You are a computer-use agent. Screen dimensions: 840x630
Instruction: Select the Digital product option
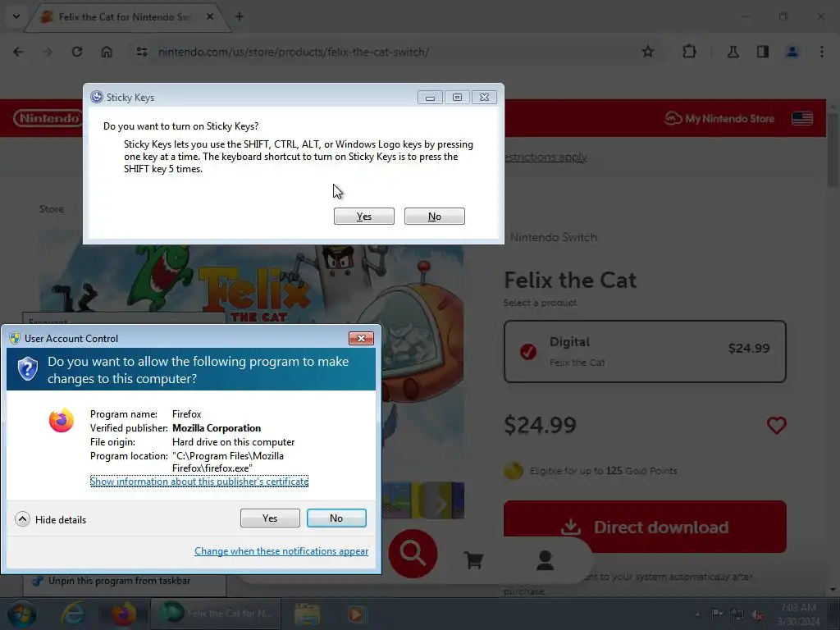click(x=645, y=351)
